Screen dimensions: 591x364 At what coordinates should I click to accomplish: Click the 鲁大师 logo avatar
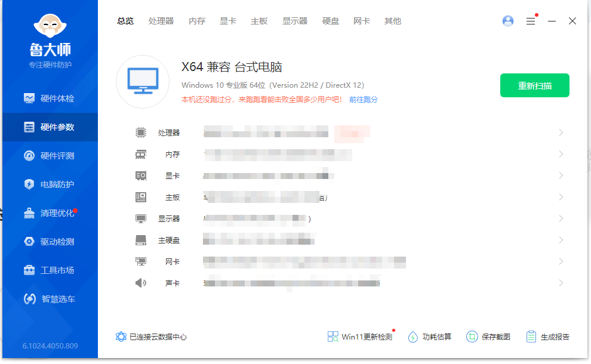click(50, 26)
